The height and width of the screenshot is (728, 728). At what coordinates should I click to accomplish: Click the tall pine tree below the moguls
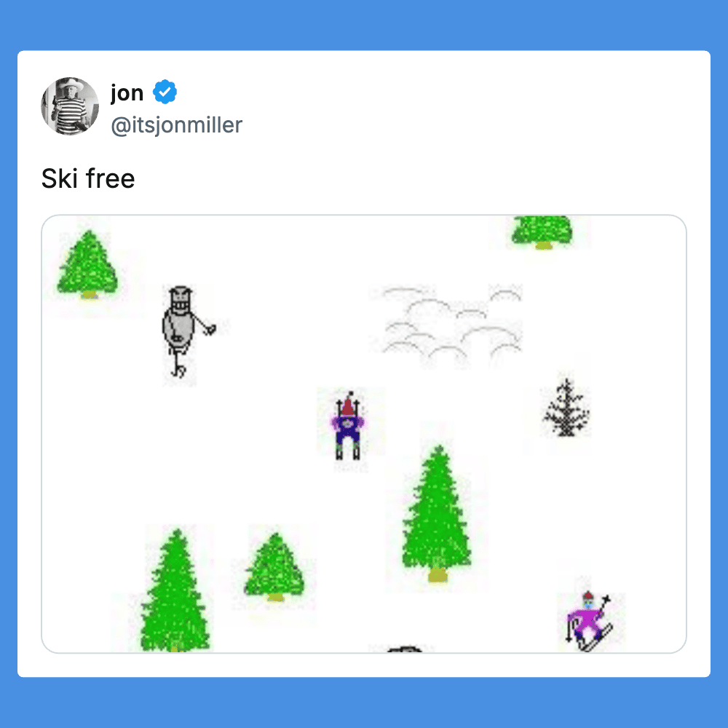tap(436, 513)
